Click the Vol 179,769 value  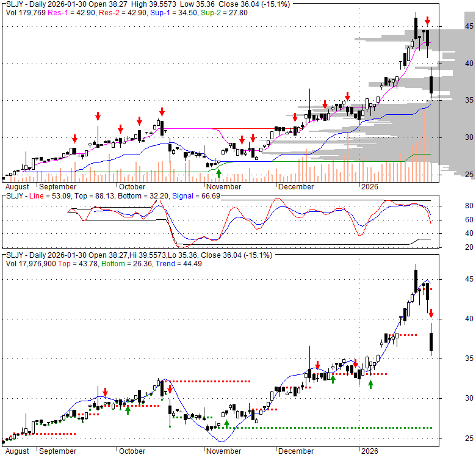[26, 13]
